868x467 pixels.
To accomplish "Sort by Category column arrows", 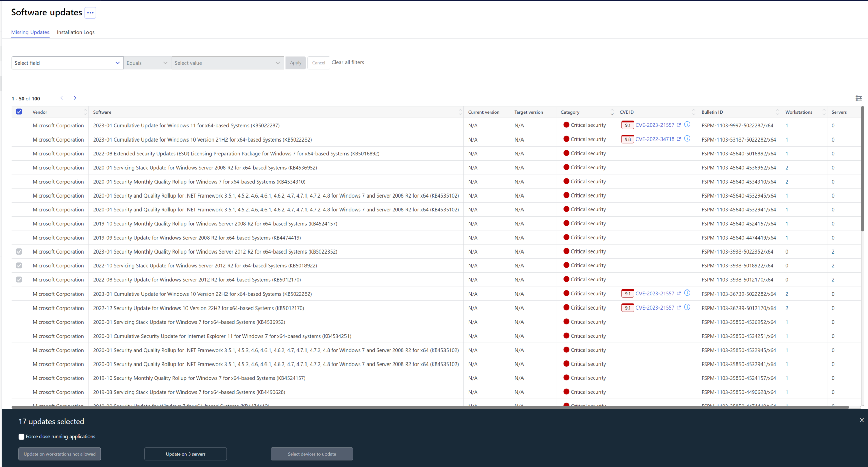I will [612, 112].
